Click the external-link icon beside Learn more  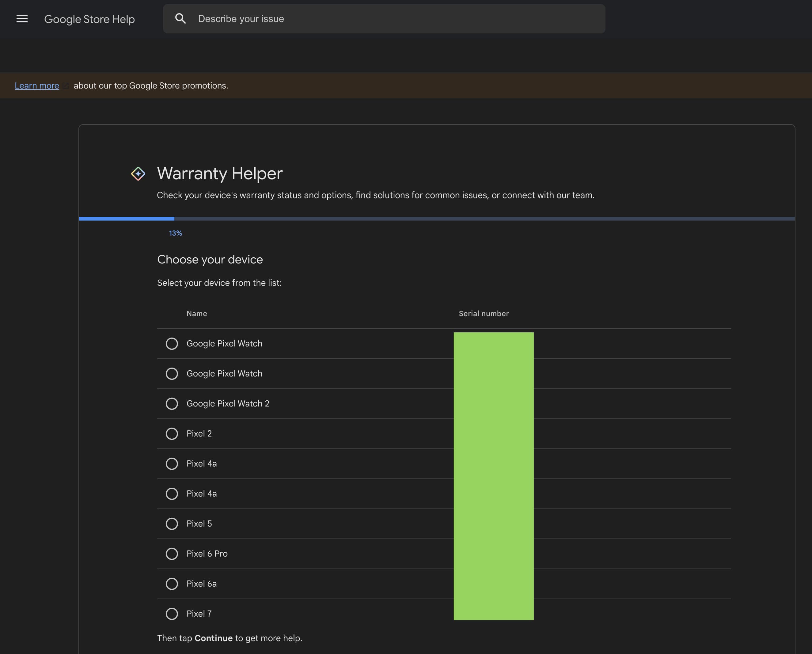pos(66,86)
